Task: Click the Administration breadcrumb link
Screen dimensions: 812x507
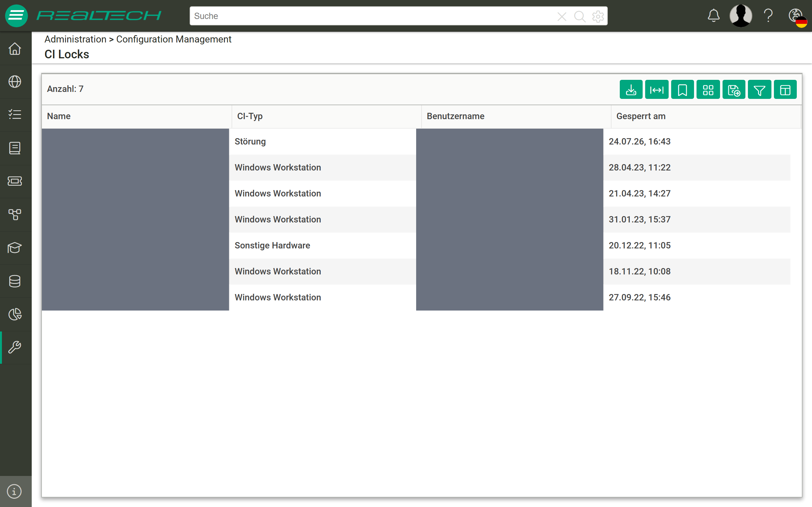Action: tap(75, 39)
